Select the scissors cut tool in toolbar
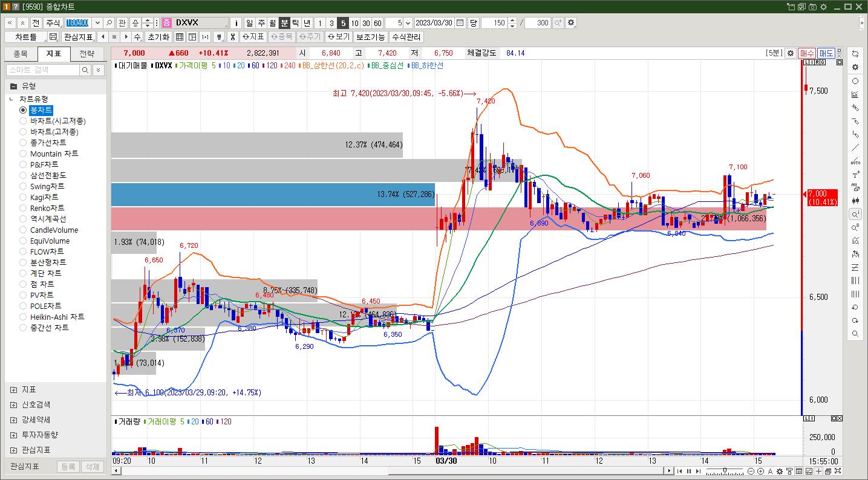Viewport: 868px width, 480px height. pos(232,37)
